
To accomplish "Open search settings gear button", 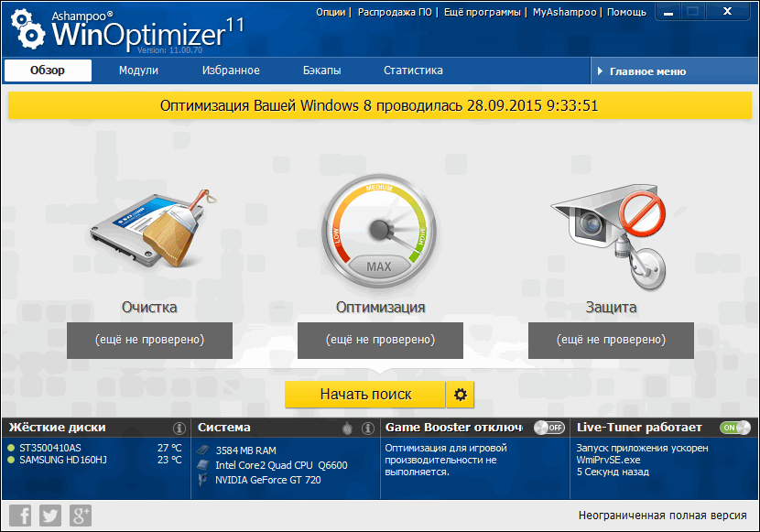I will tap(461, 395).
